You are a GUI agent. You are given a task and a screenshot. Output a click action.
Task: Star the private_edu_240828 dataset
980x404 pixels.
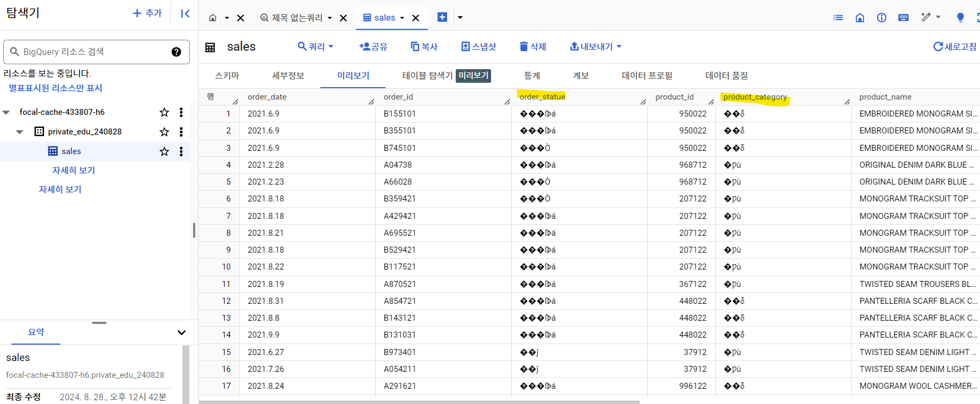164,132
